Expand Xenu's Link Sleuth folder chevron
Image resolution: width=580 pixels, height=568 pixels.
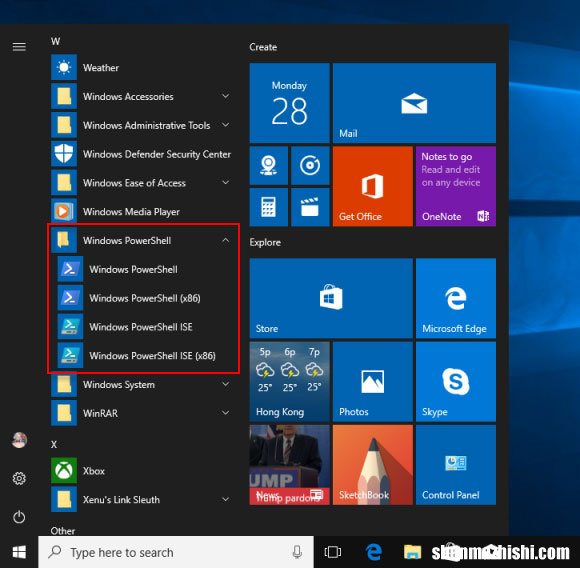225,499
